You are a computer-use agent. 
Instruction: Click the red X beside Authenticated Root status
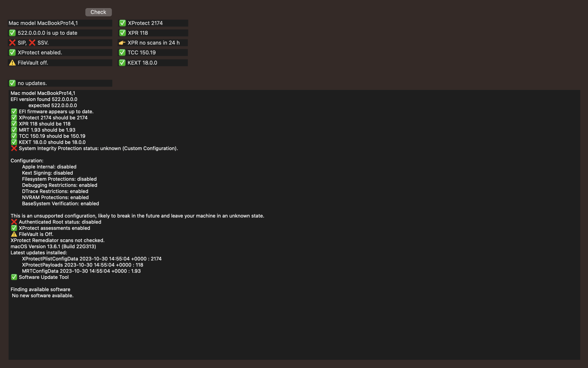(x=14, y=222)
